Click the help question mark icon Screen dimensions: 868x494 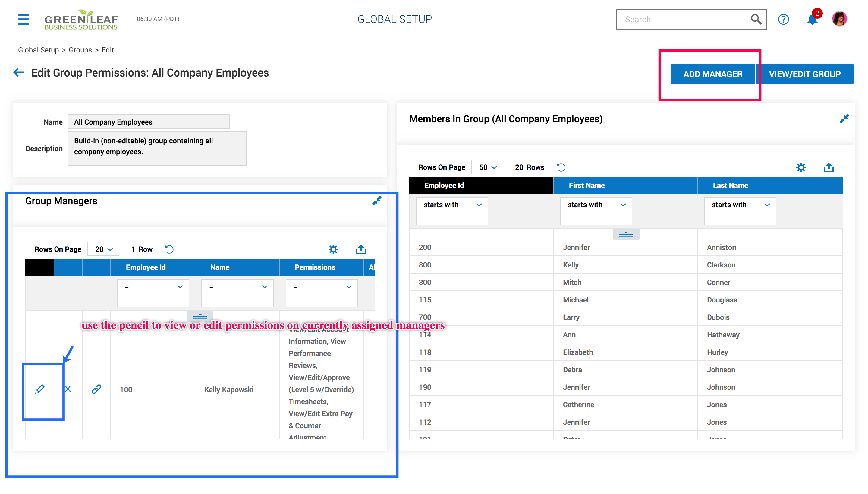point(783,19)
